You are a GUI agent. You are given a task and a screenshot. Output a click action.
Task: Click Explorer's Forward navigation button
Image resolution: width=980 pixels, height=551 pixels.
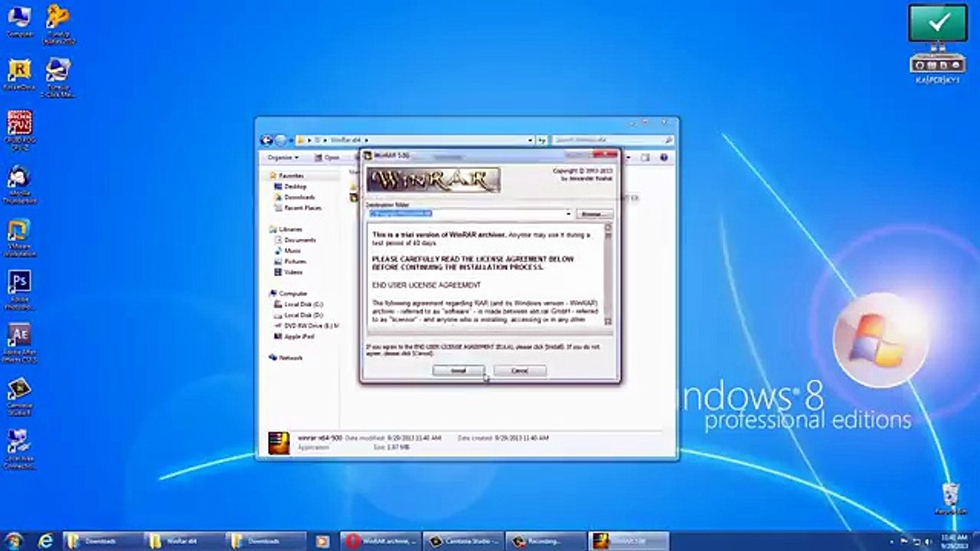coord(280,140)
